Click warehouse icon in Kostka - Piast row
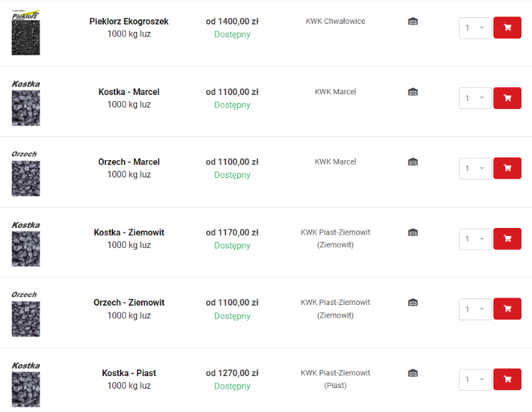This screenshot has width=532, height=412. [412, 373]
